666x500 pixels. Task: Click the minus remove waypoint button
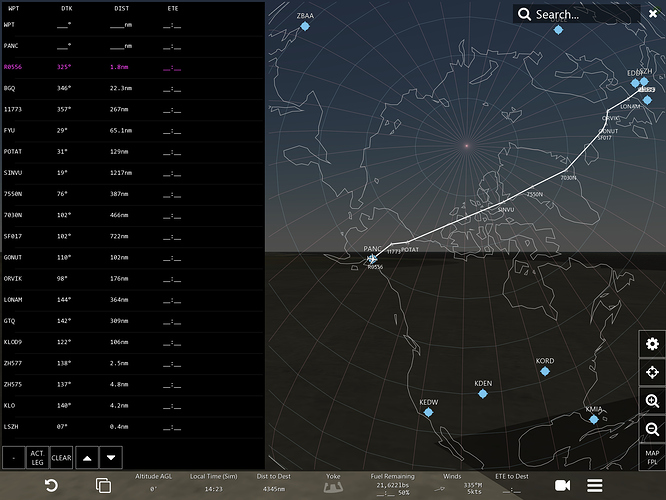tap(14, 458)
